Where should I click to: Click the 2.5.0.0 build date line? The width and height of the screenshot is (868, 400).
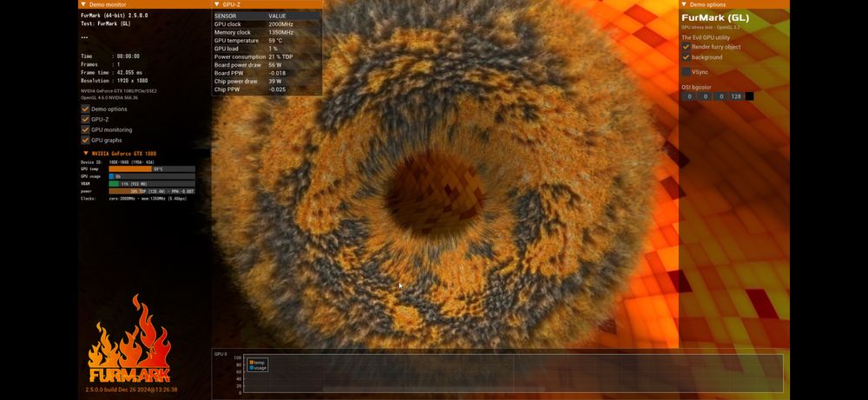coord(131,390)
